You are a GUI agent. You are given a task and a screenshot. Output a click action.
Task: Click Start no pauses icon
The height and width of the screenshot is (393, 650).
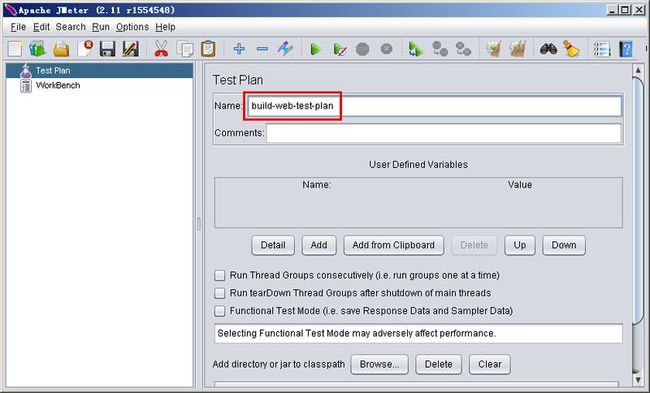coord(340,50)
